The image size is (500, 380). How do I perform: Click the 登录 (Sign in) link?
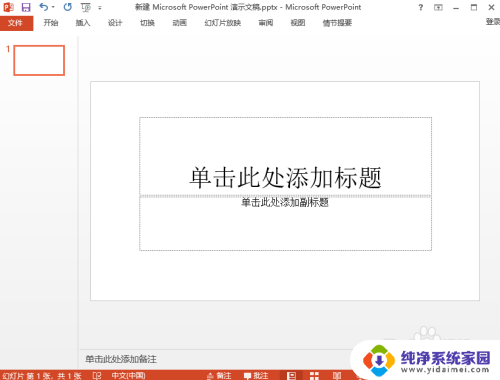(493, 22)
